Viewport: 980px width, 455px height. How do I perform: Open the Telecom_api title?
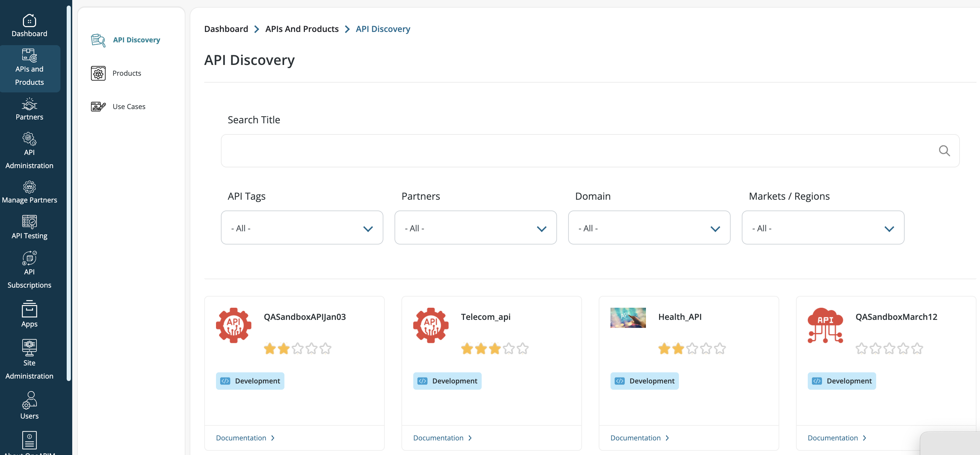pyautogui.click(x=485, y=316)
